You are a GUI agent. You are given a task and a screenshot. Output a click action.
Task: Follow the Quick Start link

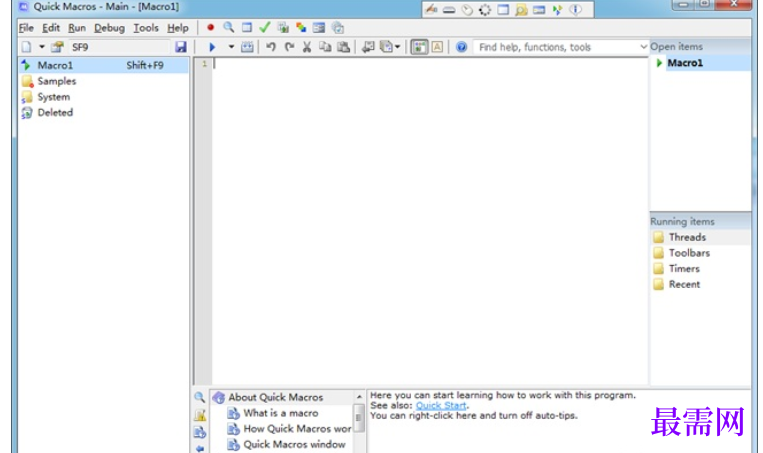pyautogui.click(x=441, y=406)
